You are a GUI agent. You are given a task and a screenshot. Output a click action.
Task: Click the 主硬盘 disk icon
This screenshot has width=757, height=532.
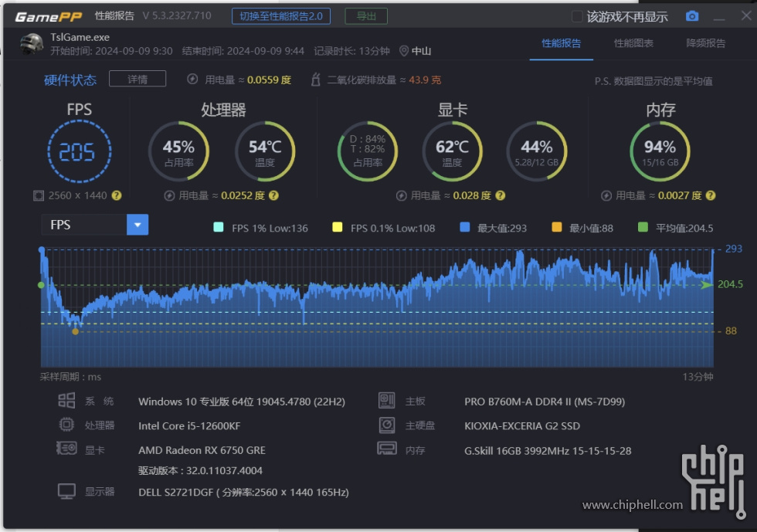(387, 425)
